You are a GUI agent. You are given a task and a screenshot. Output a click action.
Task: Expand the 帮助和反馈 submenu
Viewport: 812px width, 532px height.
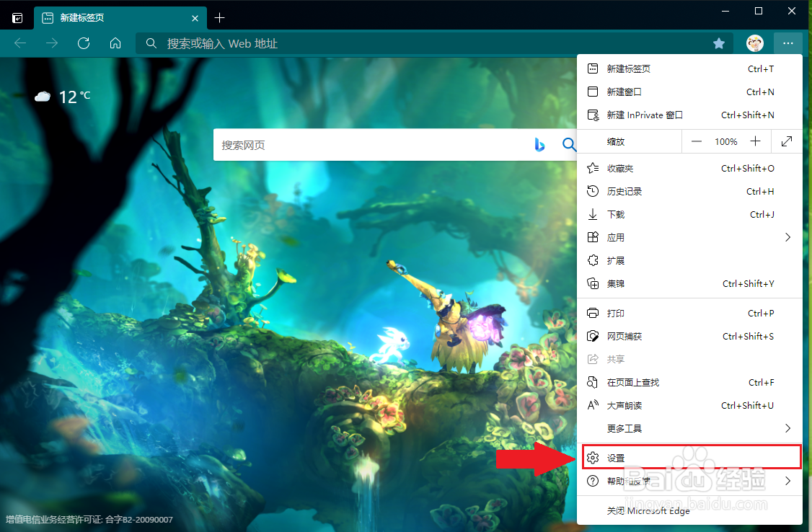pyautogui.click(x=689, y=482)
